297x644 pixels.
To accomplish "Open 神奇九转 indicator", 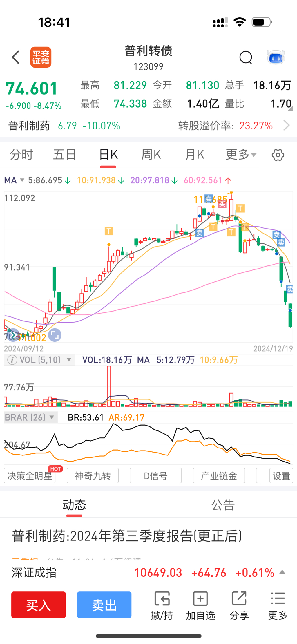I will click(x=93, y=476).
